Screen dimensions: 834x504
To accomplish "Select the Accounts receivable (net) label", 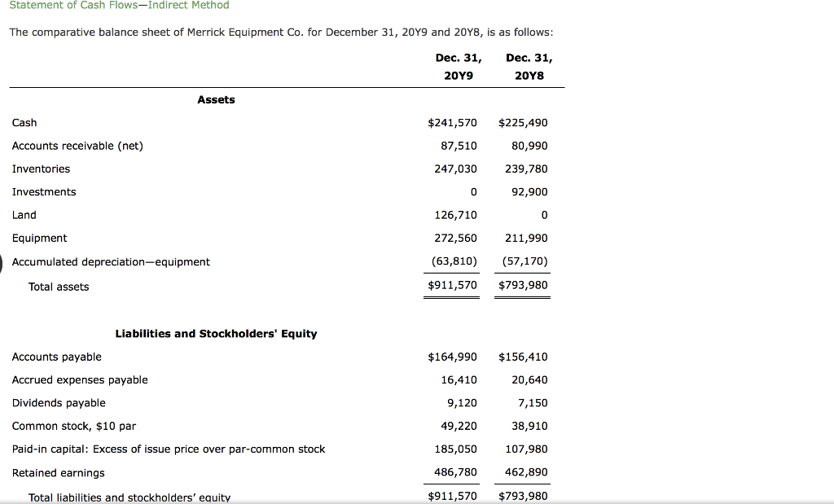I will point(77,146).
